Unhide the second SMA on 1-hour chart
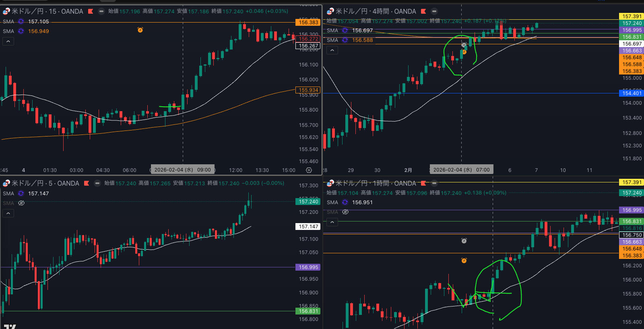The image size is (644, 329). 345,212
